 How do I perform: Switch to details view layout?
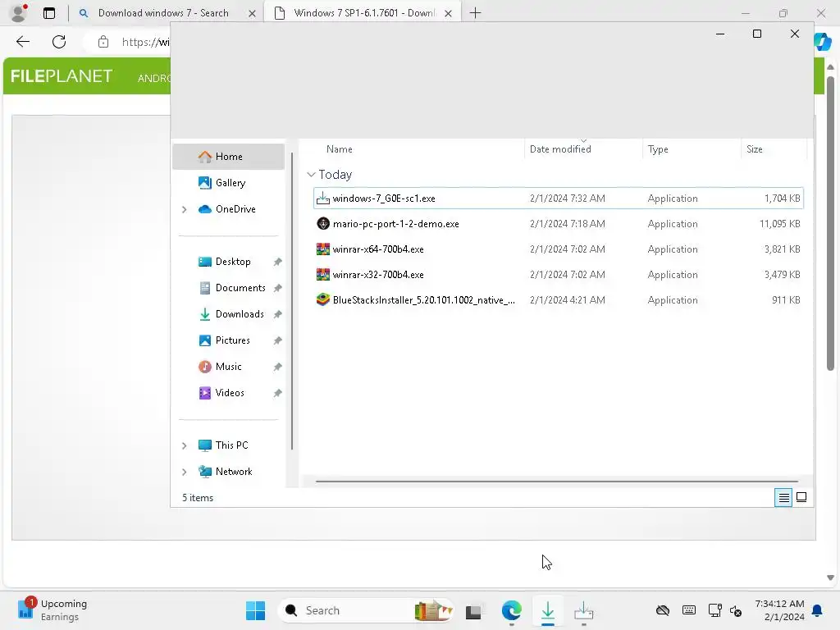[783, 498]
